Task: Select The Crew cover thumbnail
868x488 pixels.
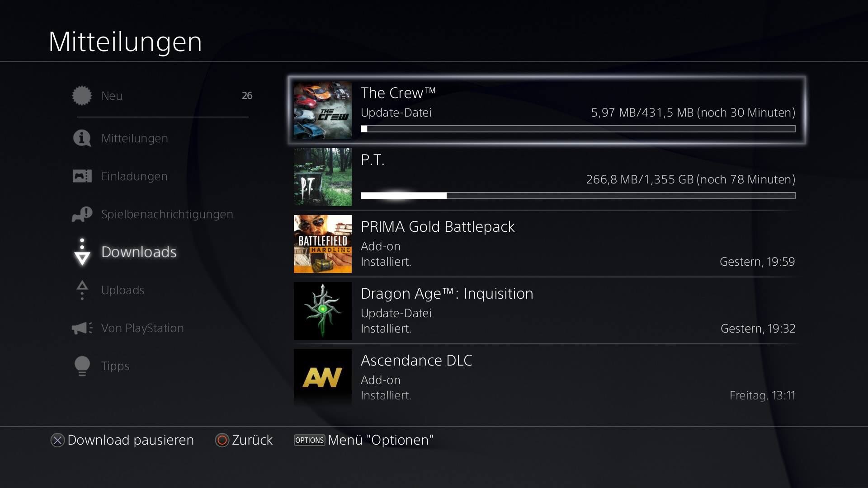Action: 323,110
